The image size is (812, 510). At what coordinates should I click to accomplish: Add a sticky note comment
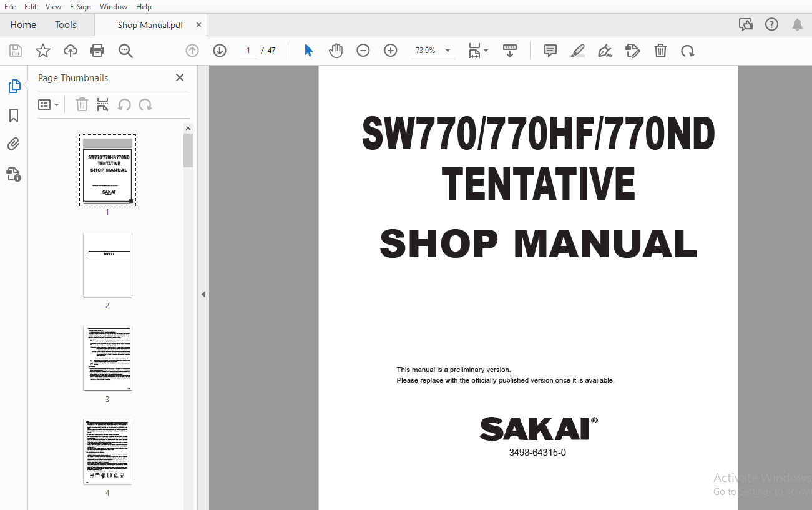pyautogui.click(x=550, y=51)
